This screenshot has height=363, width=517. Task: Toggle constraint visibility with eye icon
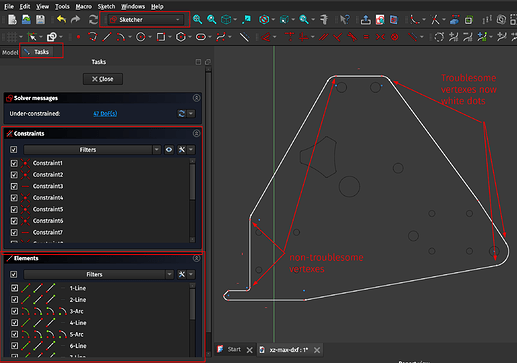[169, 150]
